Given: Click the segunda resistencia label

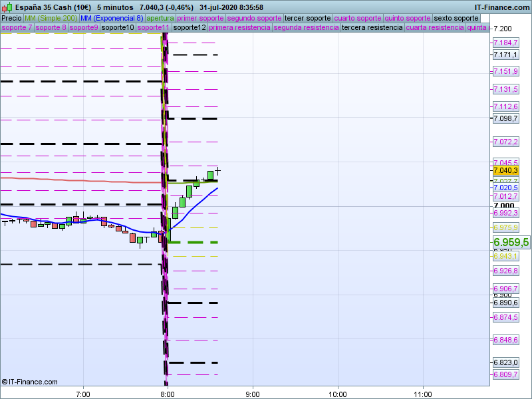Looking at the screenshot, I should coord(306,27).
